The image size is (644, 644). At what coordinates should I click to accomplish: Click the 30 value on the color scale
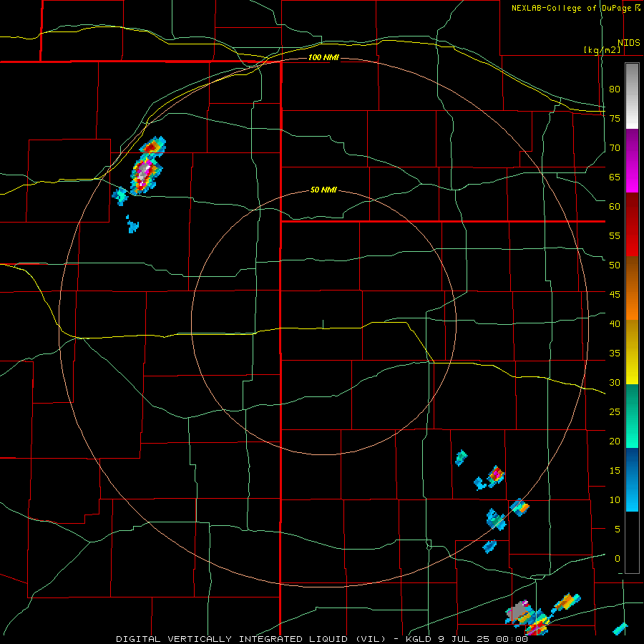[615, 382]
